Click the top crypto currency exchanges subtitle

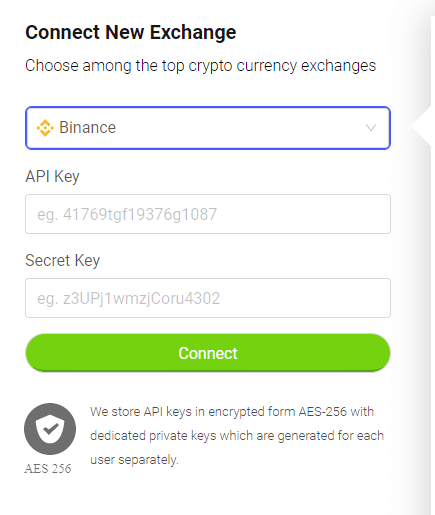coord(200,66)
